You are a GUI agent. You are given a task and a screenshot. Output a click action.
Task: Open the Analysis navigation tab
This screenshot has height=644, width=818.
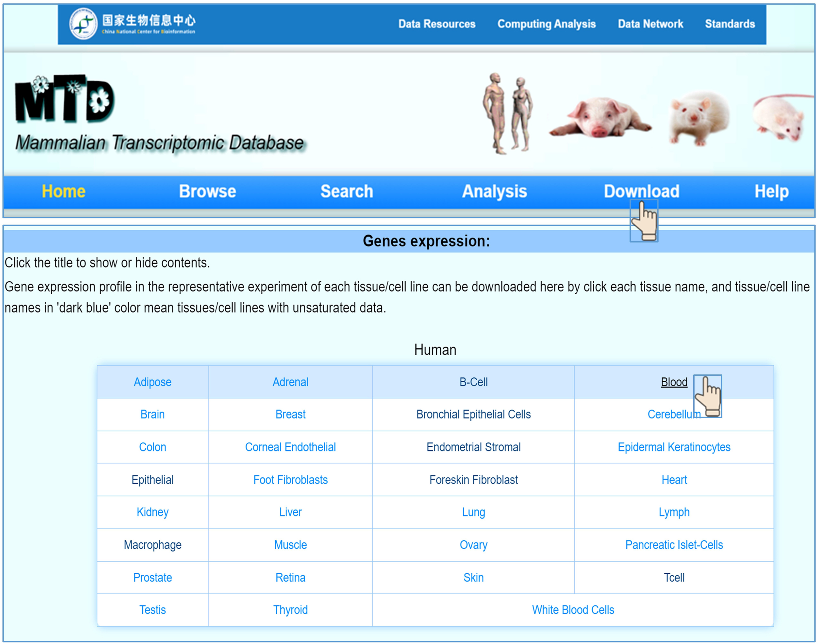point(494,191)
